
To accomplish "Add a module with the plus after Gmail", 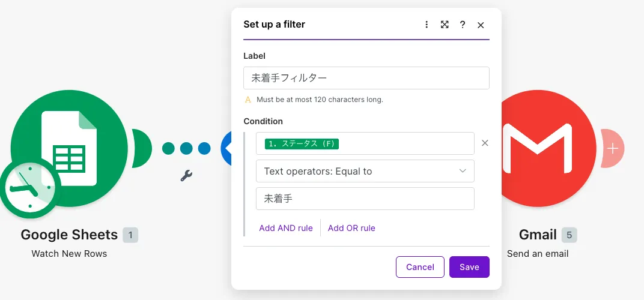I will [x=613, y=148].
